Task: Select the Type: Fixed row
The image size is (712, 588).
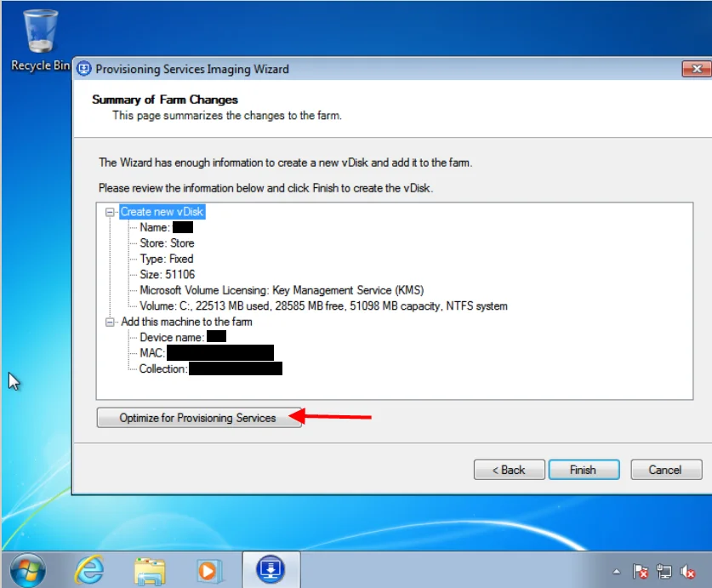Action: coord(167,259)
